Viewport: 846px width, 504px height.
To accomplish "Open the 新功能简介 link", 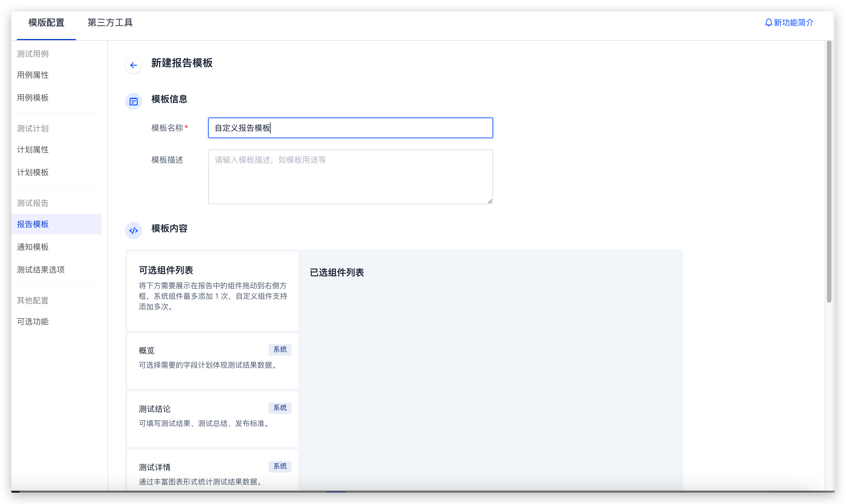I will (x=793, y=23).
